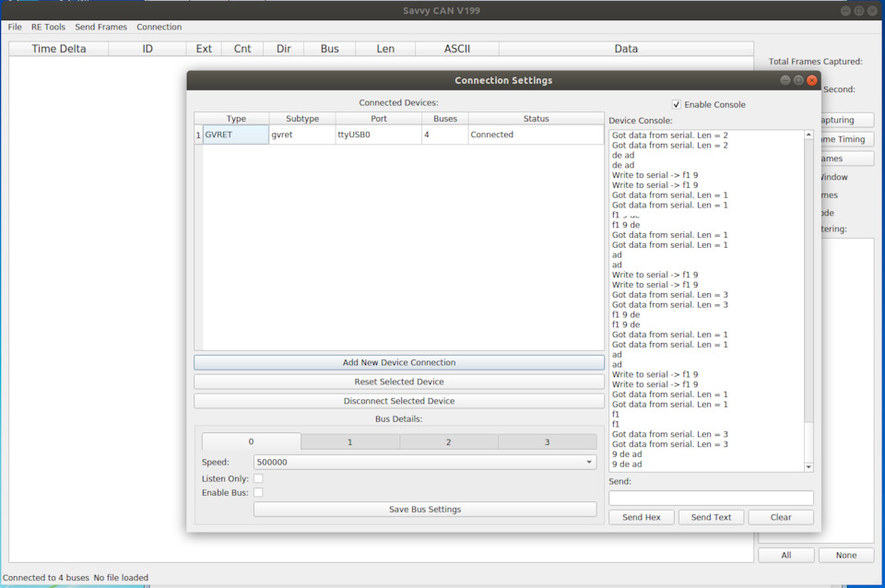Open the Speed 500000 dropdown

(425, 462)
